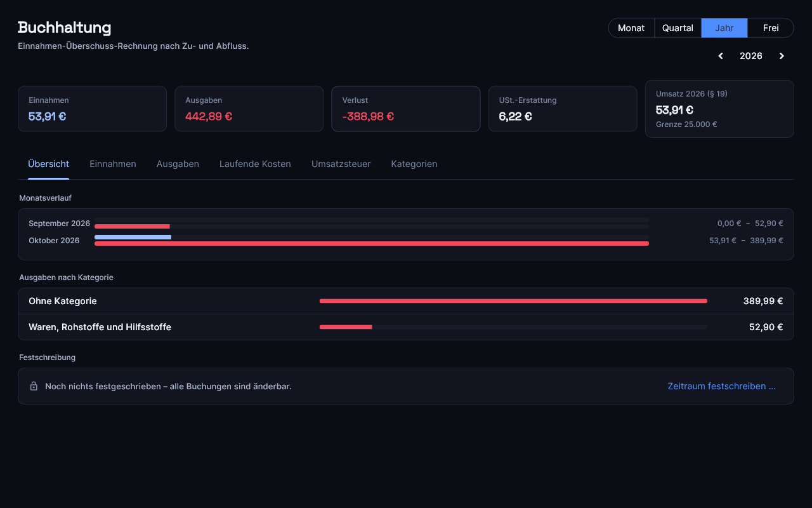Go to next year with right chevron
Image resolution: width=812 pixels, height=508 pixels.
(x=782, y=56)
